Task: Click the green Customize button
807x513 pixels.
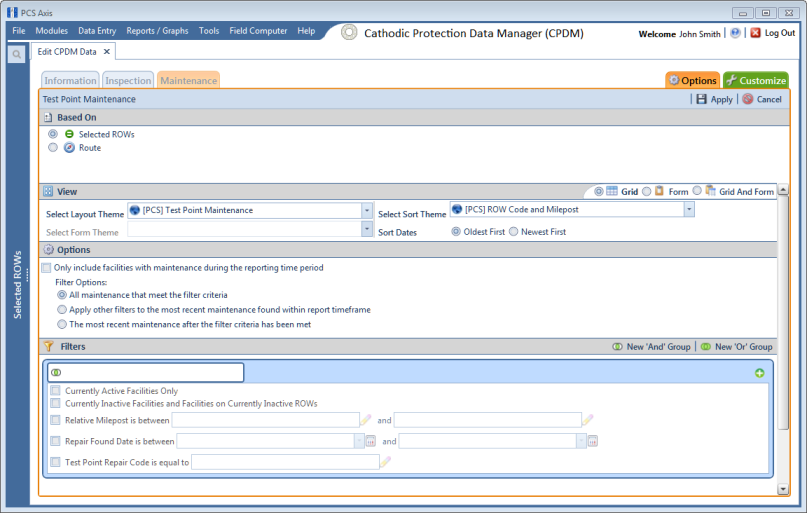Action: pos(756,80)
